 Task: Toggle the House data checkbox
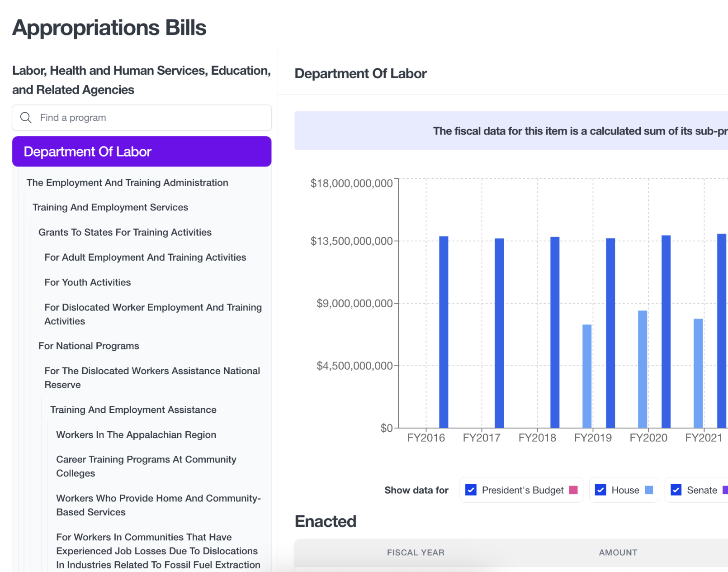click(x=600, y=490)
